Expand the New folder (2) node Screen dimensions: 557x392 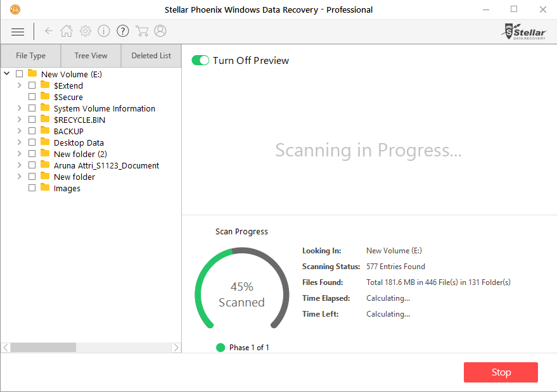point(20,154)
